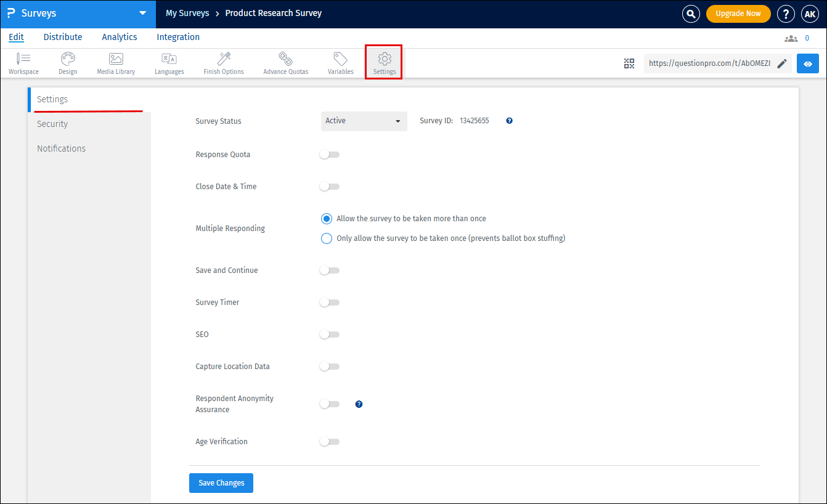The height and width of the screenshot is (504, 827).
Task: Click the survey URL field
Action: (709, 63)
